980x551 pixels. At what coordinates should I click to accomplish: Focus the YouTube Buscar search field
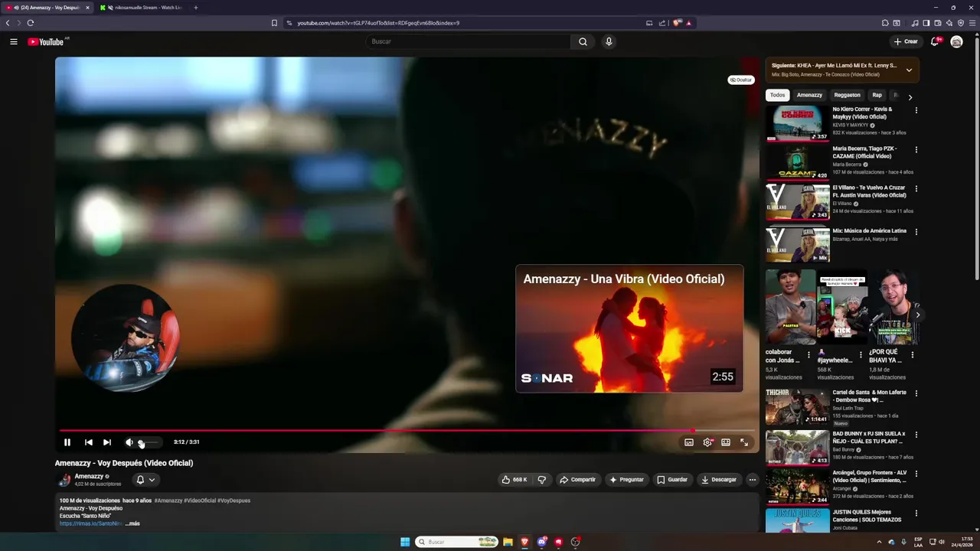pyautogui.click(x=468, y=41)
